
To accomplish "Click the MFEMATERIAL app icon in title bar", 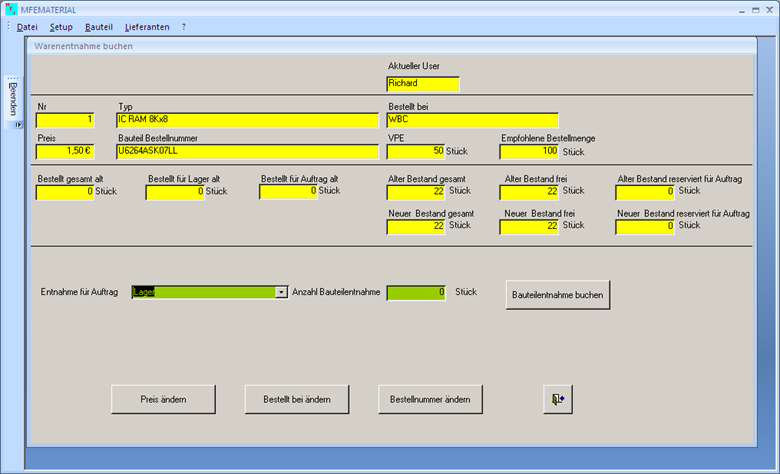I will click(x=11, y=9).
